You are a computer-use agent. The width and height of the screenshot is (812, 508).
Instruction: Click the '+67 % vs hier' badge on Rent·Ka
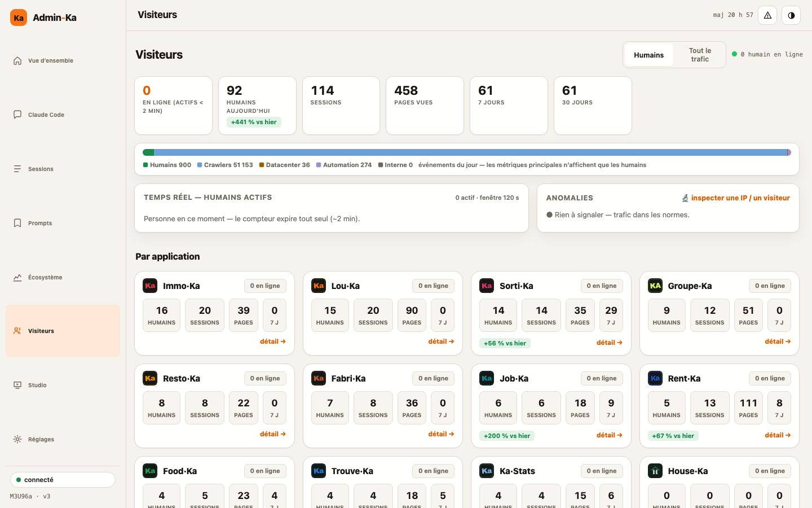tap(673, 436)
